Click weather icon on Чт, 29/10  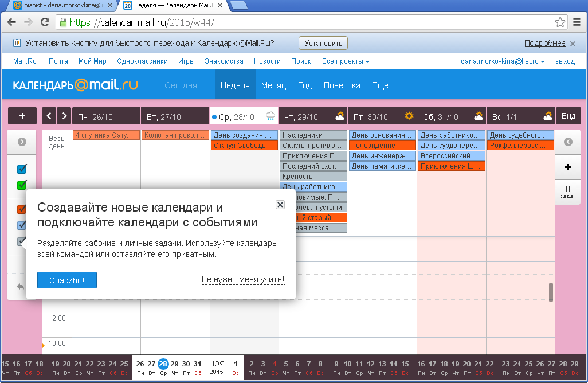[x=340, y=116]
